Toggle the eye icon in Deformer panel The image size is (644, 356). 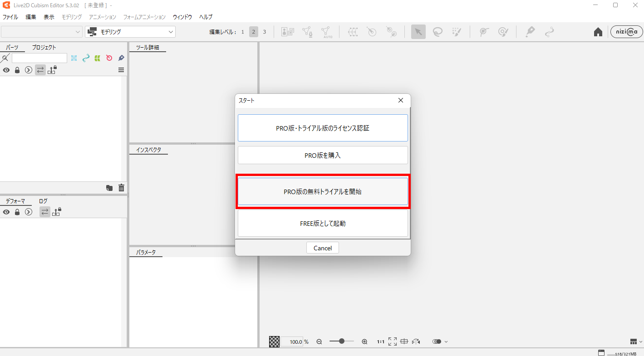pyautogui.click(x=6, y=212)
